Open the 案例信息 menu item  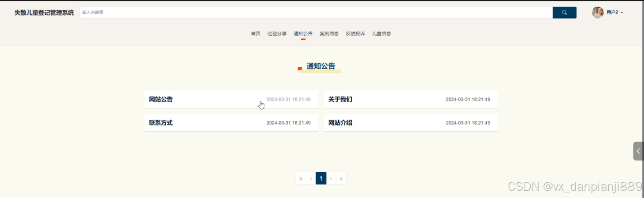pyautogui.click(x=329, y=33)
